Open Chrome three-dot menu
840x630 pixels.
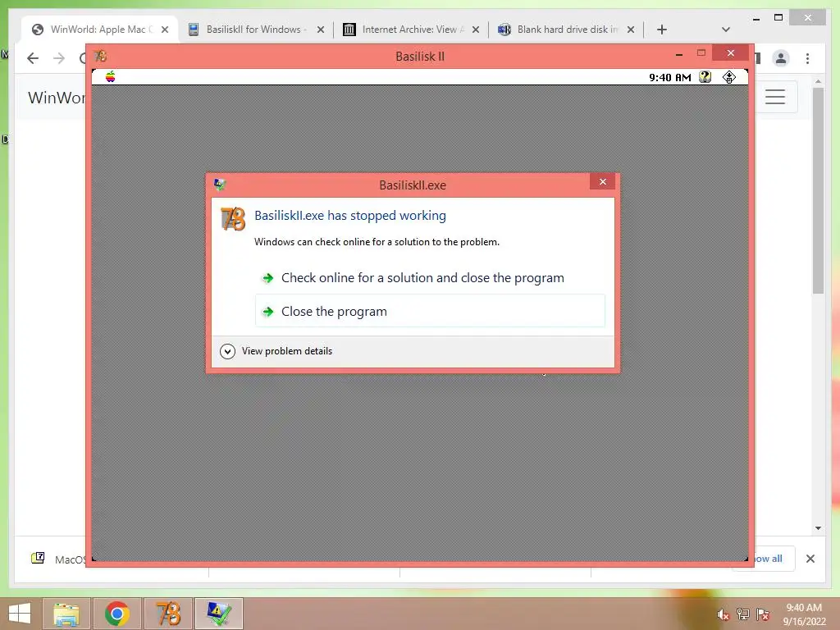(x=807, y=58)
